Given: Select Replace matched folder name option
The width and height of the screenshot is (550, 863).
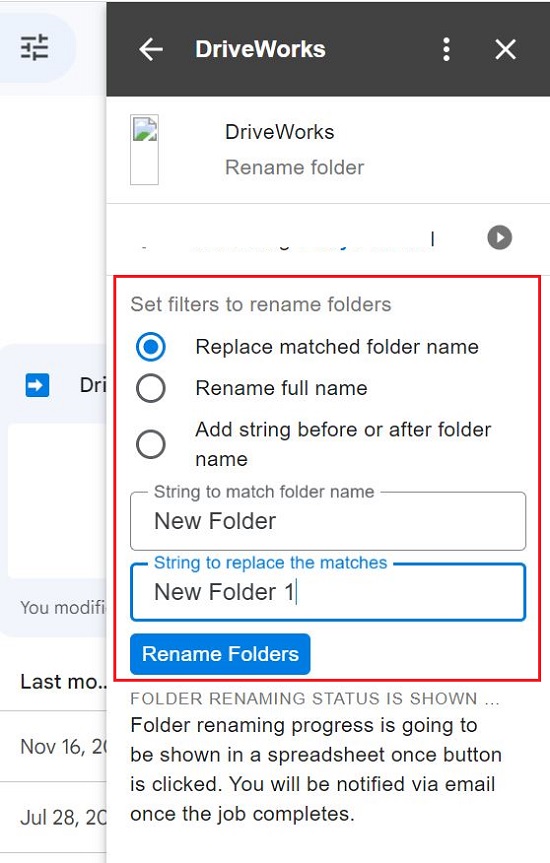Looking at the screenshot, I should point(151,347).
